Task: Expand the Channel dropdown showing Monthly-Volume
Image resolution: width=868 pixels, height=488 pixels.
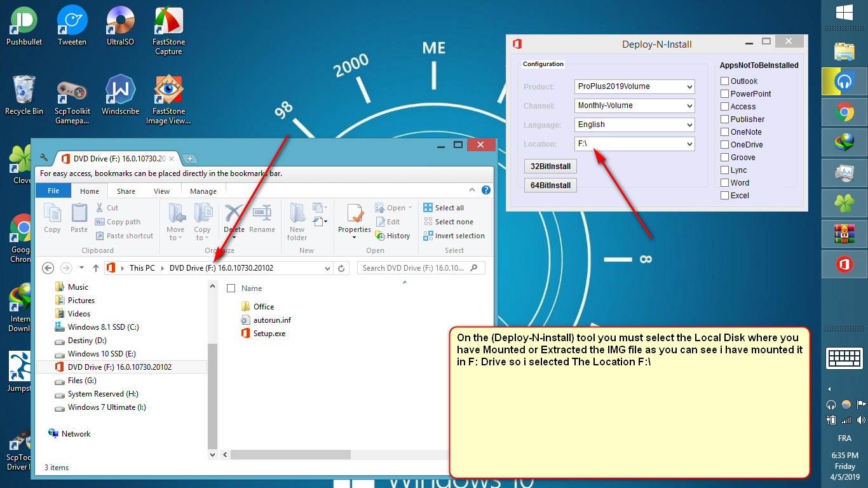Action: (x=634, y=105)
